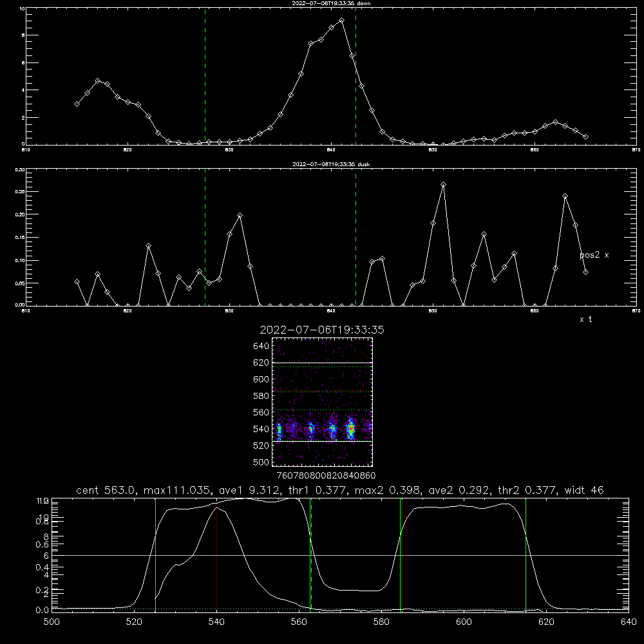Click green vertical line near 585 in bottom plot

pyautogui.click(x=400, y=554)
